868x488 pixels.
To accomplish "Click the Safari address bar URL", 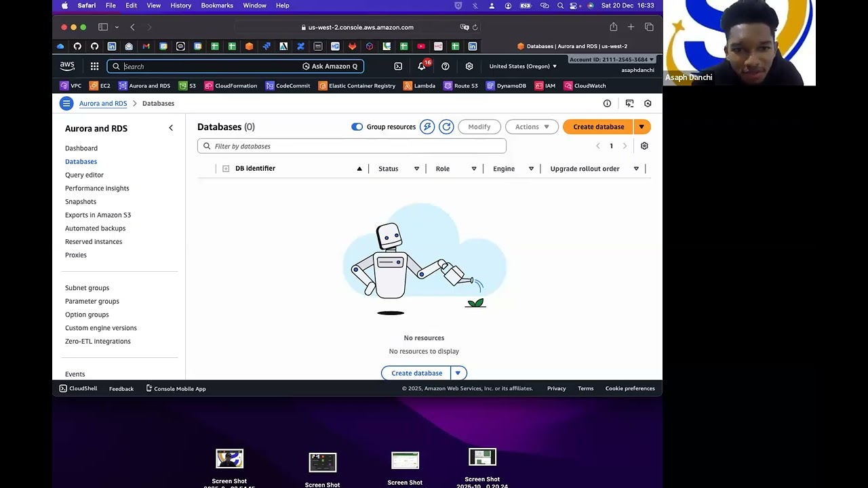I will [361, 27].
